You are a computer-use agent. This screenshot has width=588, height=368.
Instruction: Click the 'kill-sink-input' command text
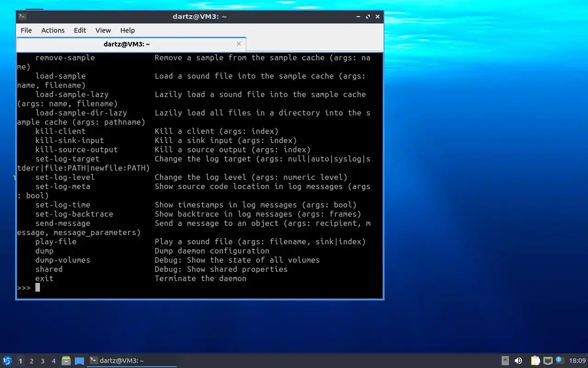70,140
